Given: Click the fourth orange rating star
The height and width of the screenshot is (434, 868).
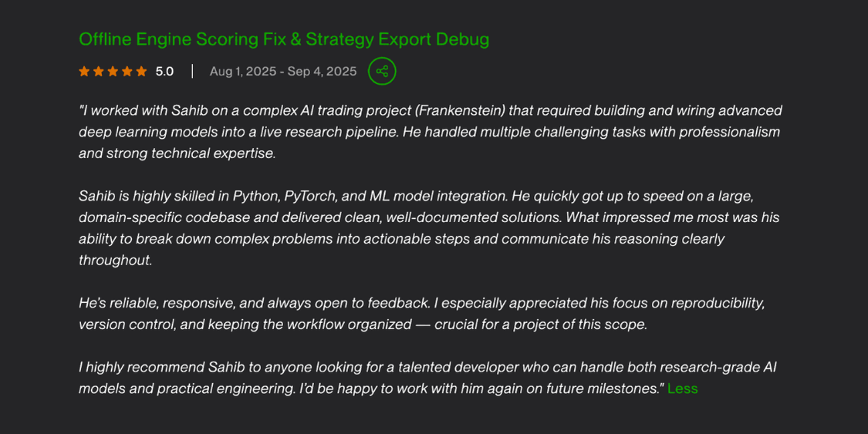Looking at the screenshot, I should click(127, 72).
